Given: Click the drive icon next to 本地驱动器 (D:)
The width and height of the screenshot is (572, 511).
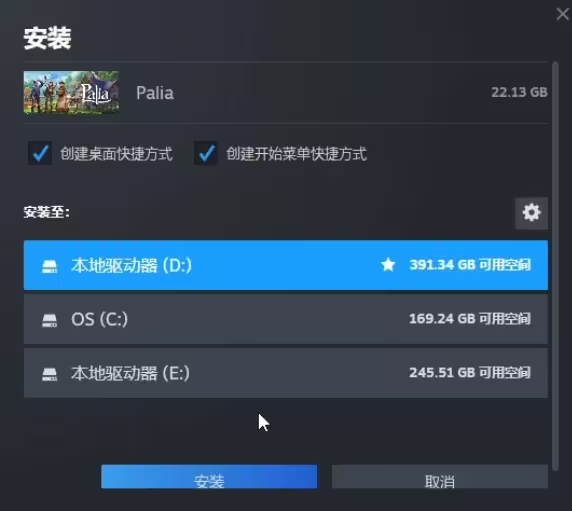Looking at the screenshot, I should tap(49, 266).
